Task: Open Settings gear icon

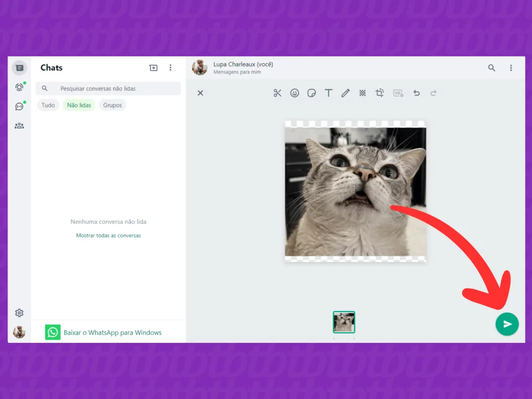Action: click(x=20, y=313)
